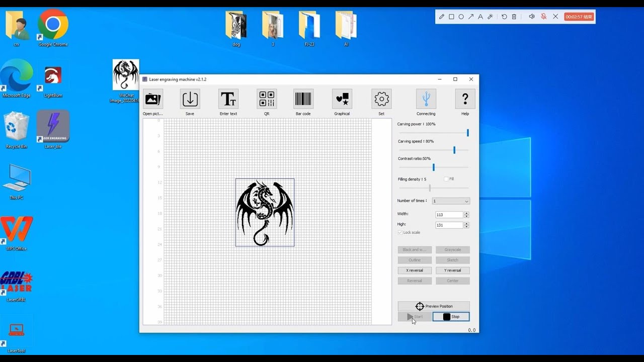Screen dimensions: 644x362
Task: Select the 'crx' user folder icon
Action: 17,29
